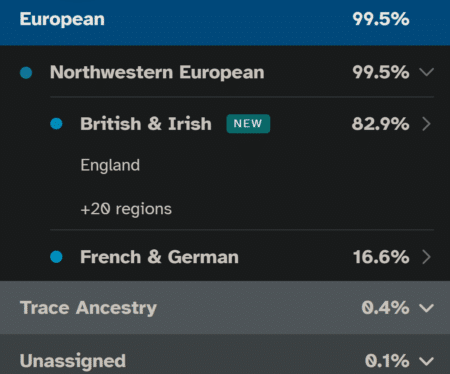Click the Northwestern European color dot
Image resolution: width=450 pixels, height=374 pixels.
pyautogui.click(x=26, y=72)
